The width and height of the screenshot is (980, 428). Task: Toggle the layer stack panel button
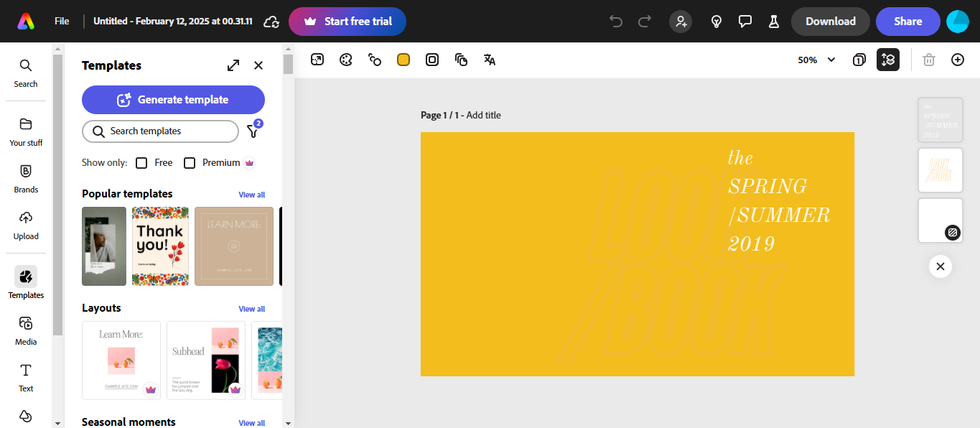tap(888, 60)
